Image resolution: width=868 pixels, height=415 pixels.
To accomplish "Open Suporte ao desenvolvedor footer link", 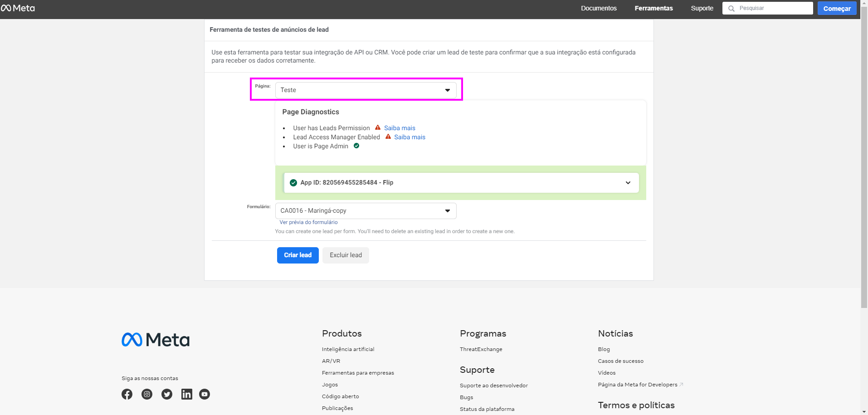I will pos(494,386).
